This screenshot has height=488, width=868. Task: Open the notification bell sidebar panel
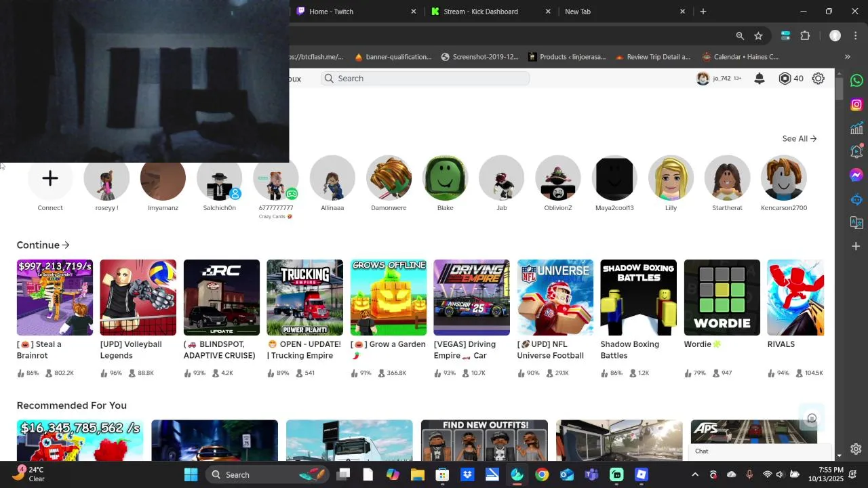click(856, 151)
